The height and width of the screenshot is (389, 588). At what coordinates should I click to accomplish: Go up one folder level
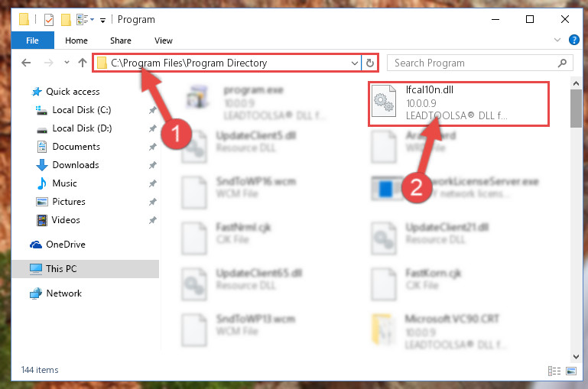83,63
